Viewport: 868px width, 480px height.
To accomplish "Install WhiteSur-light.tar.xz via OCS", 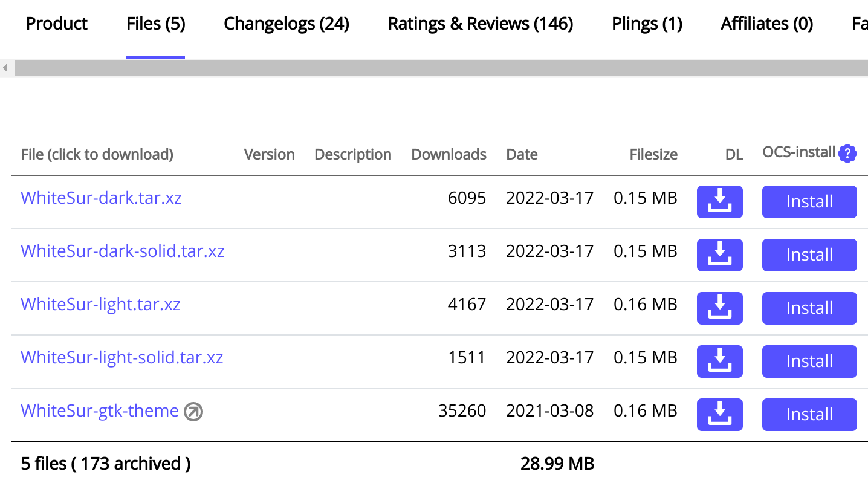I will click(809, 308).
